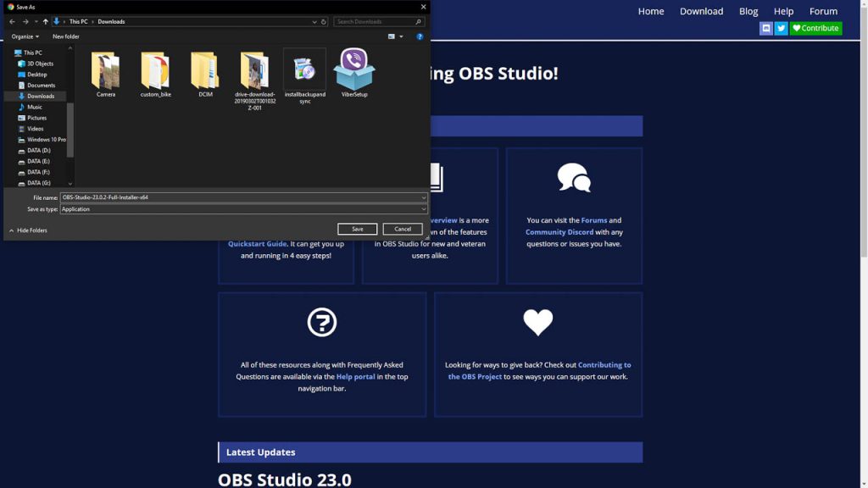Go back using the Save As back arrow
Image resolution: width=868 pixels, height=488 pixels.
(12, 21)
